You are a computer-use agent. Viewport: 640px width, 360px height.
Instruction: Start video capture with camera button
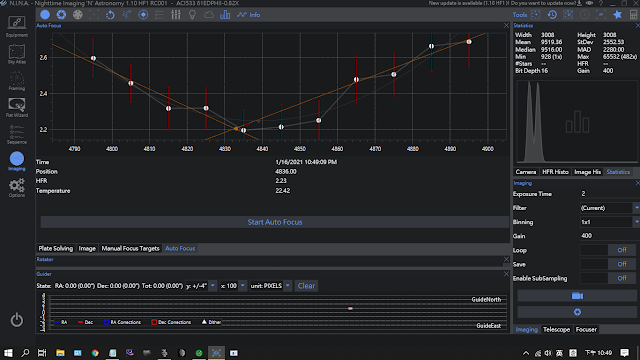[x=577, y=296]
